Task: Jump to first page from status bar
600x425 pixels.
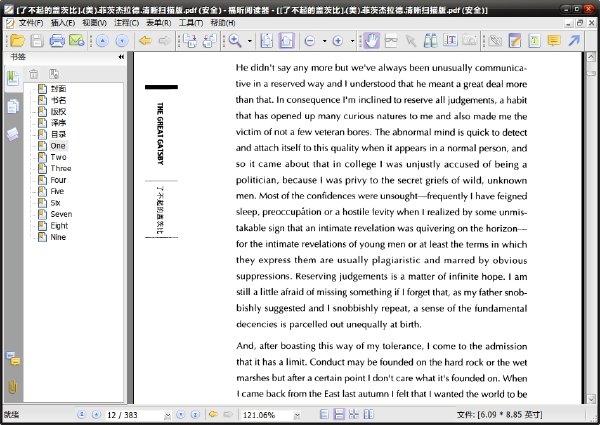Action: (x=81, y=415)
